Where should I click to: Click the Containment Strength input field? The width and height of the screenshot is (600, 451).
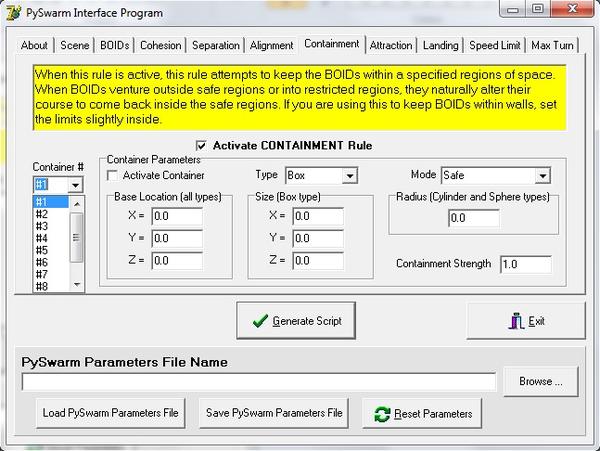click(526, 264)
